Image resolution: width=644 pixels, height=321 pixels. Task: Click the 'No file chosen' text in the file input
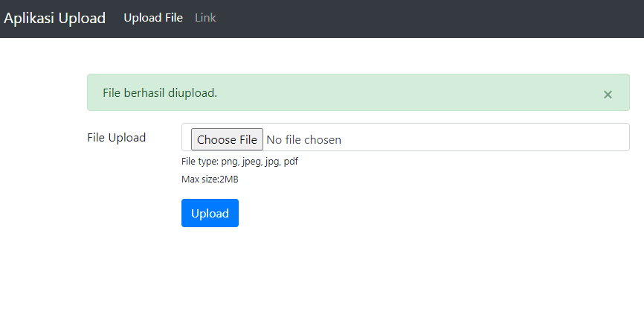click(304, 140)
